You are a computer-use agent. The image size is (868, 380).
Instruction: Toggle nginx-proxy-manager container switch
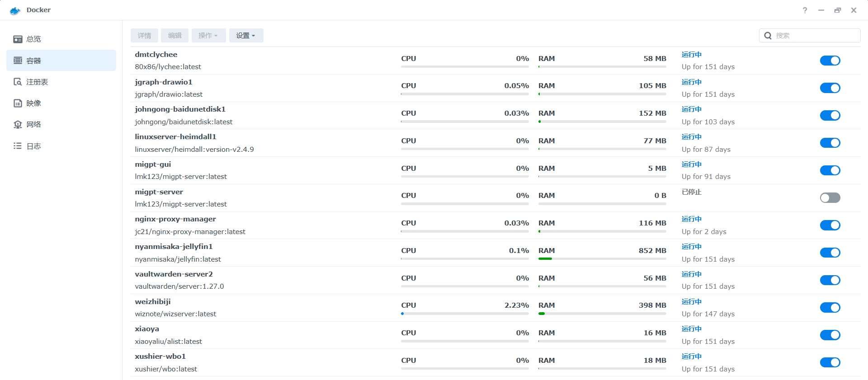pos(830,225)
